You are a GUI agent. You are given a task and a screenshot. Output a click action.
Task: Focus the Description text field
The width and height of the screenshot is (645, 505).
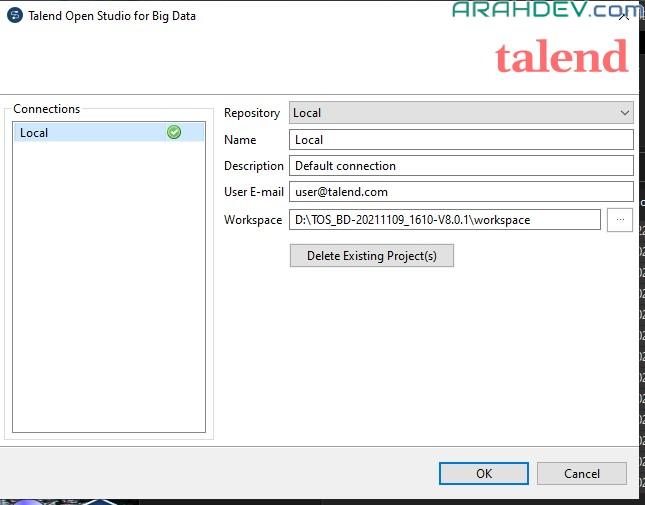460,166
